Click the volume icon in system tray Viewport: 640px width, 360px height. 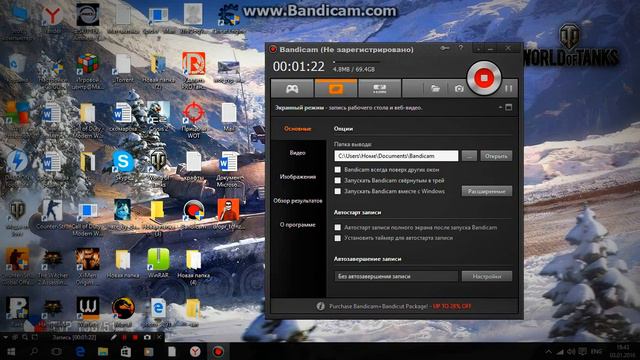click(x=571, y=351)
